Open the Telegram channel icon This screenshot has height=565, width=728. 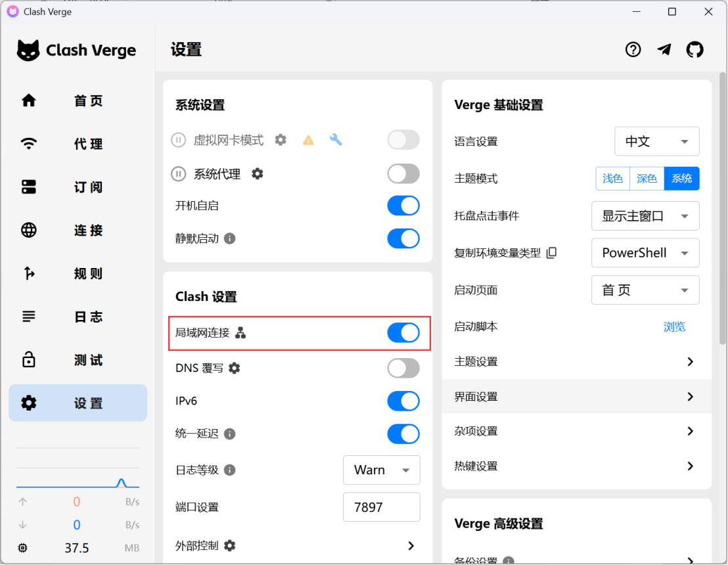tap(664, 50)
